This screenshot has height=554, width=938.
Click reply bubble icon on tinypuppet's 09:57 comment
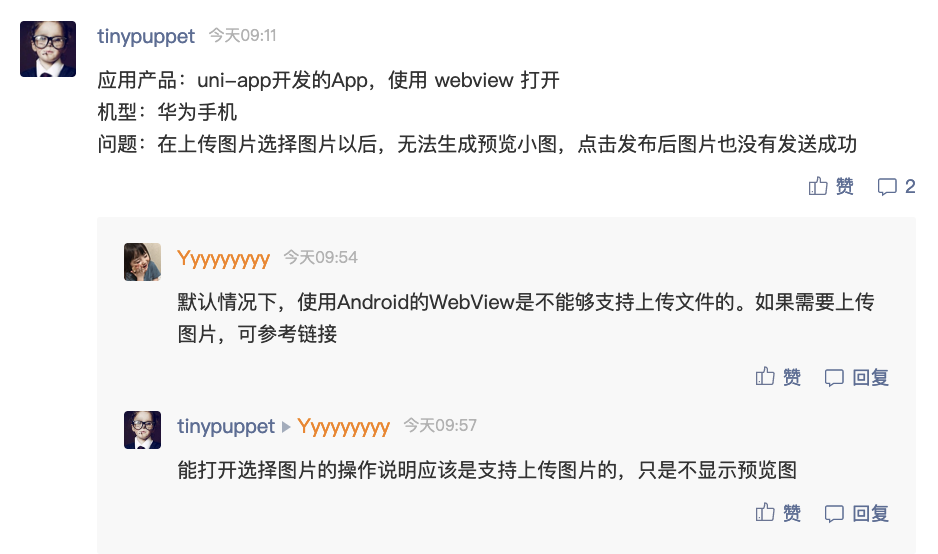pyautogui.click(x=834, y=513)
